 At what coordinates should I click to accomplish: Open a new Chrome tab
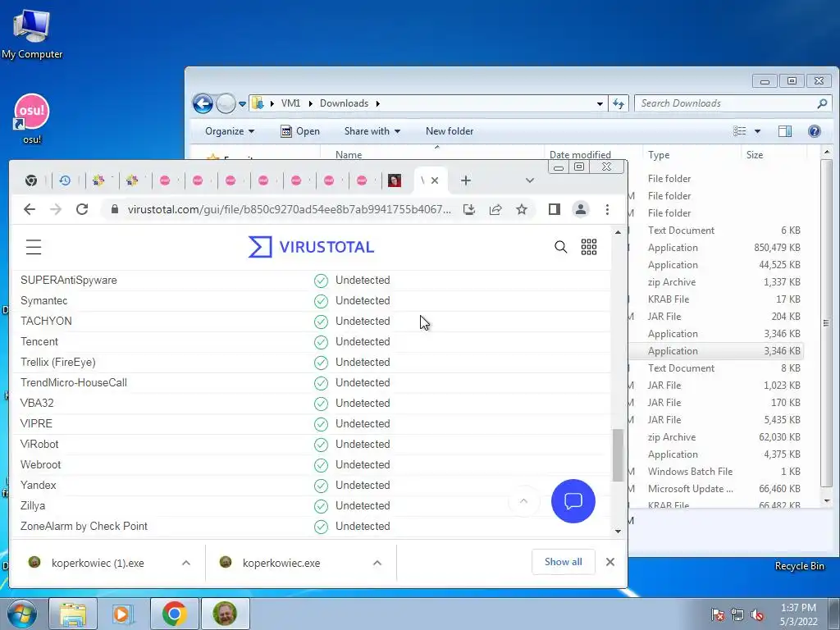click(466, 180)
